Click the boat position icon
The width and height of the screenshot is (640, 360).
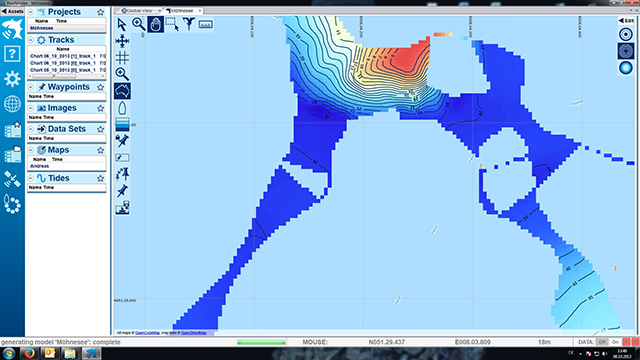[x=122, y=108]
